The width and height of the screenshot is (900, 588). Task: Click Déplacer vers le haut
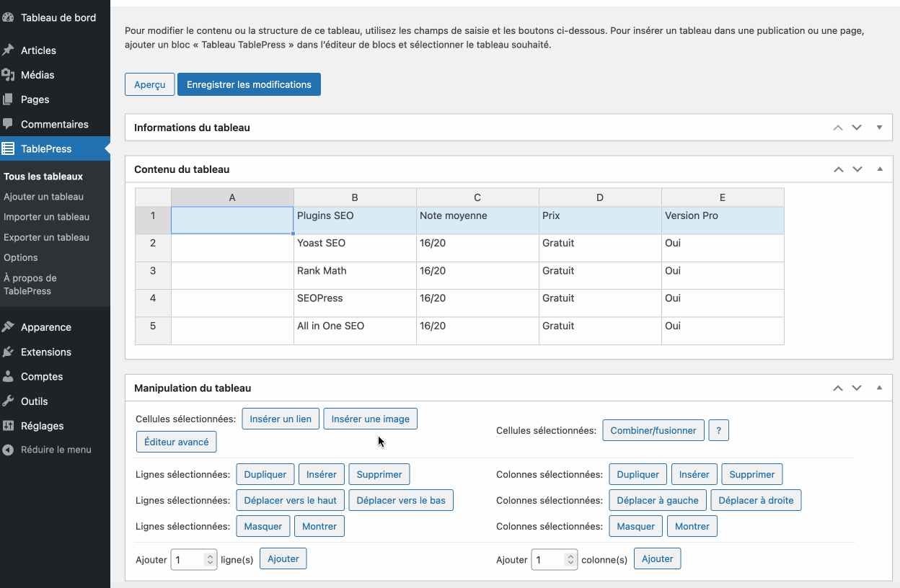tap(291, 500)
